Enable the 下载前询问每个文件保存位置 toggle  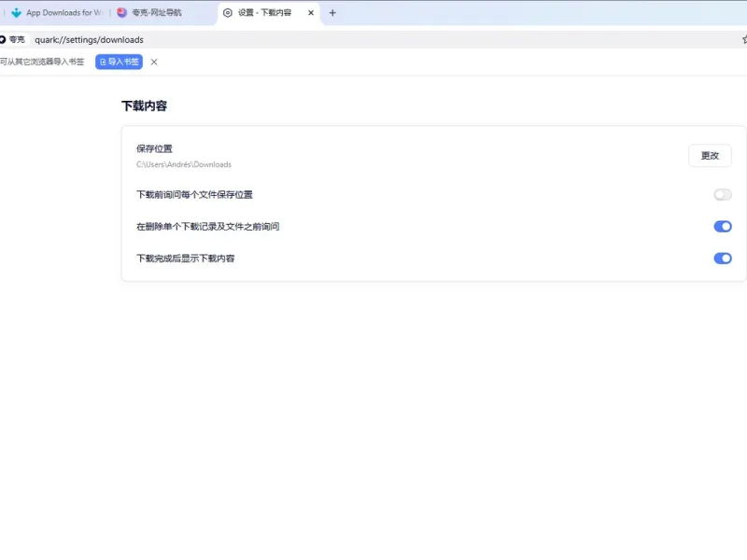tap(723, 195)
